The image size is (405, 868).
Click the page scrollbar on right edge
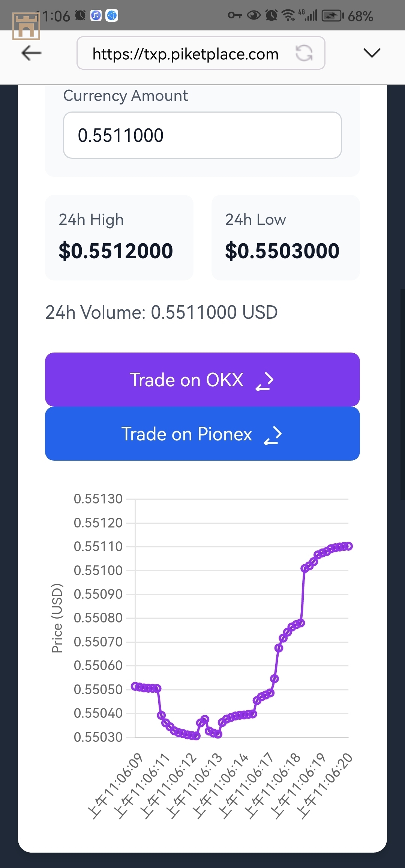403,394
